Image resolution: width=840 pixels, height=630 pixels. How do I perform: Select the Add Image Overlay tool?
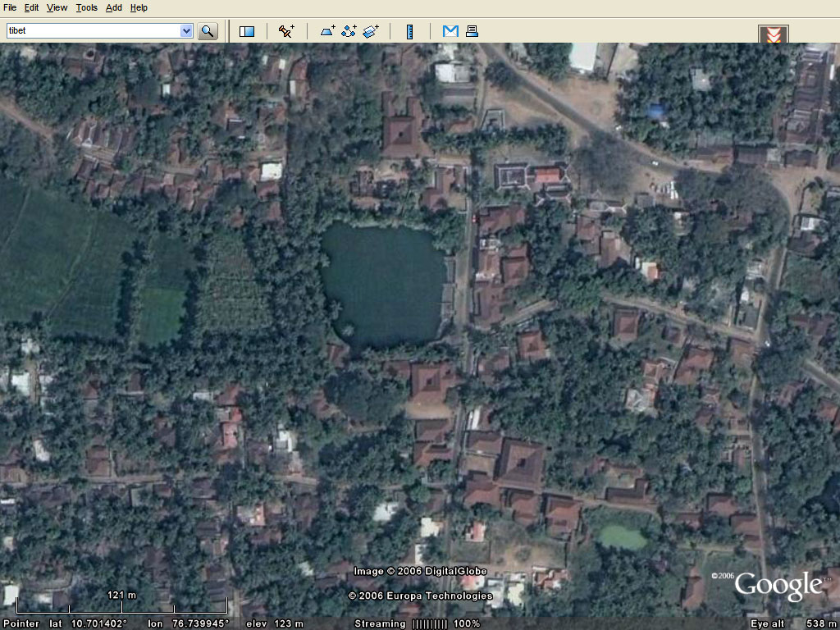(370, 31)
